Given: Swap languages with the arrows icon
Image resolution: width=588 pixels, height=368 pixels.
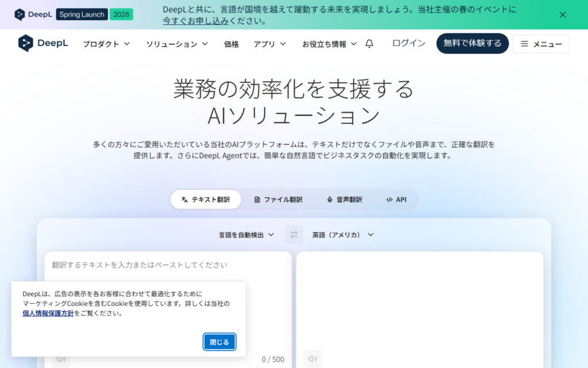Looking at the screenshot, I should tap(294, 235).
